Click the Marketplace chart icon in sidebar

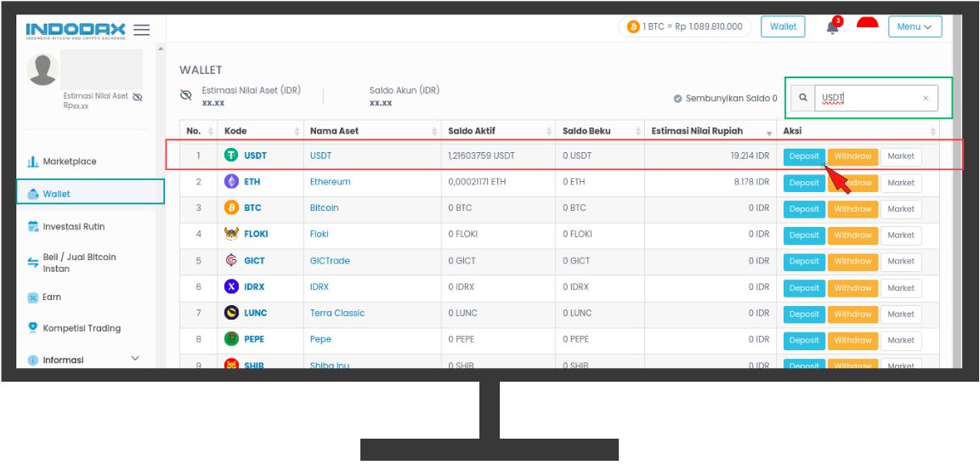(33, 162)
